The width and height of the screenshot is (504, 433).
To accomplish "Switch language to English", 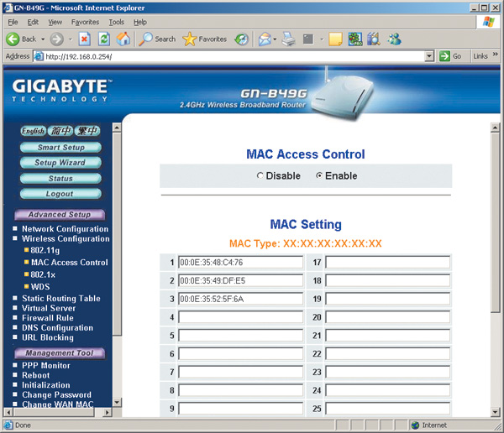I will tap(33, 131).
